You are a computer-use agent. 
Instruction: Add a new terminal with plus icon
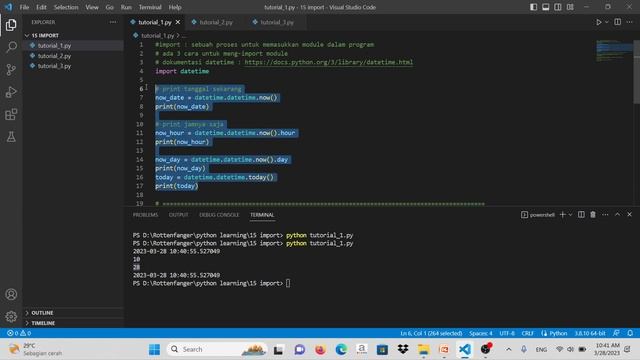coord(562,215)
